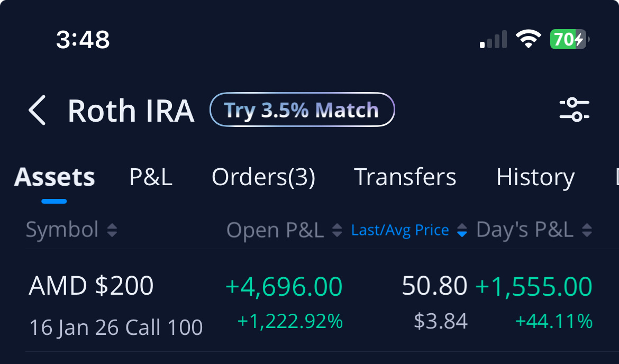Toggle Last/Avg Price sort arrows
The height and width of the screenshot is (364, 619).
(x=462, y=230)
